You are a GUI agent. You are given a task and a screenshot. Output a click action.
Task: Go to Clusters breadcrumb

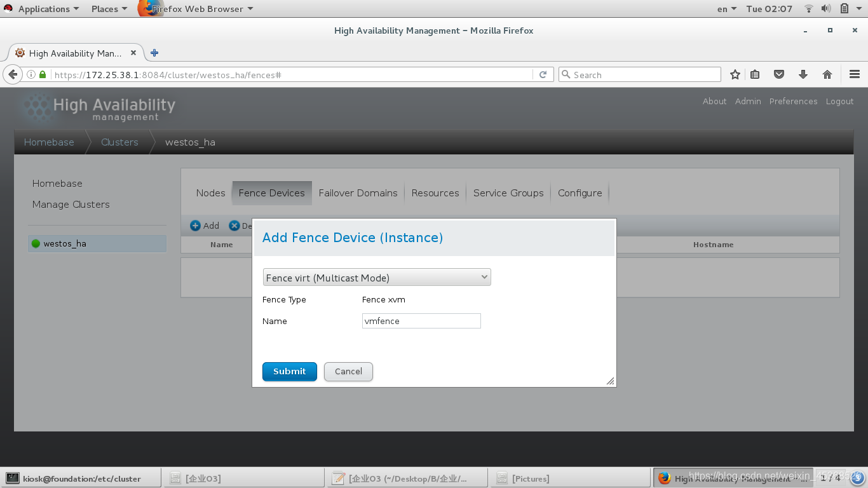119,142
